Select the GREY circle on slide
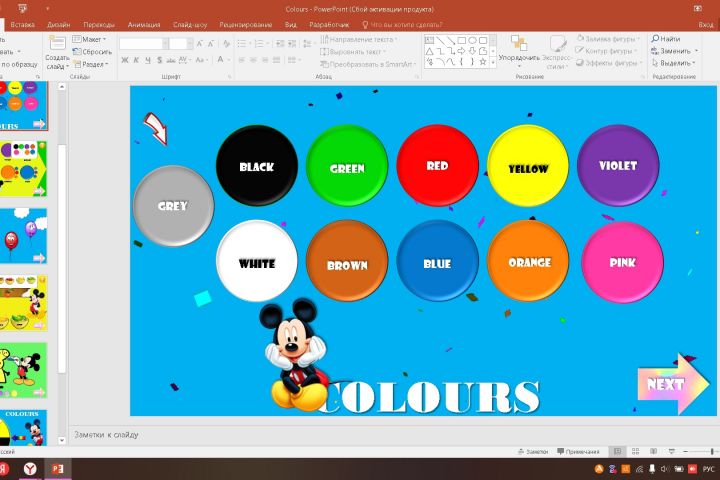Screen dimensions: 720x480 (x=173, y=206)
